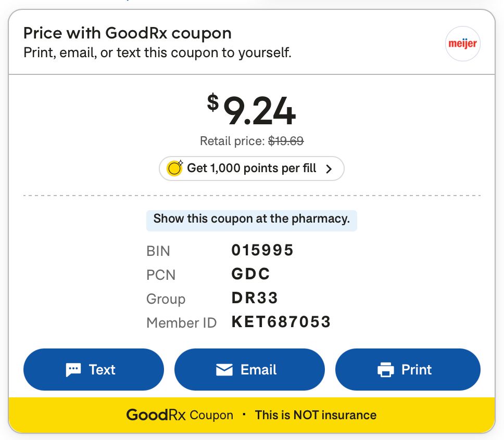Click the gold coin points icon
This screenshot has height=440, width=504.
click(x=175, y=168)
